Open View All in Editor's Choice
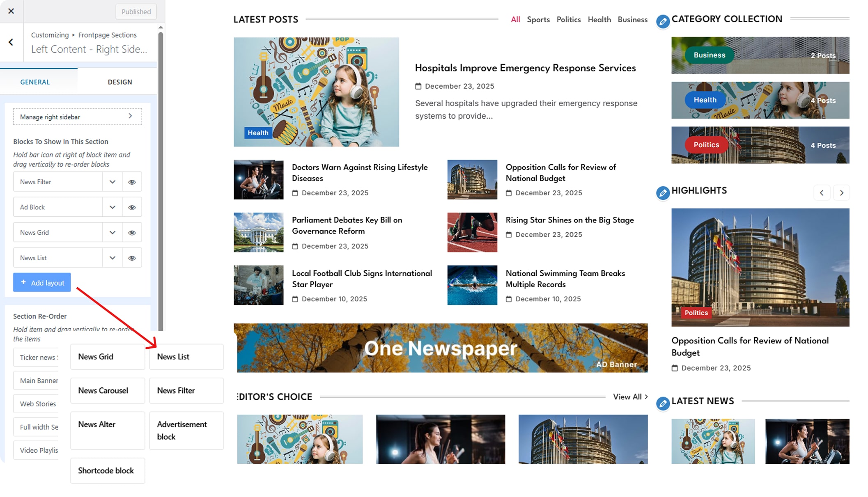The height and width of the screenshot is (497, 868). pyautogui.click(x=630, y=397)
